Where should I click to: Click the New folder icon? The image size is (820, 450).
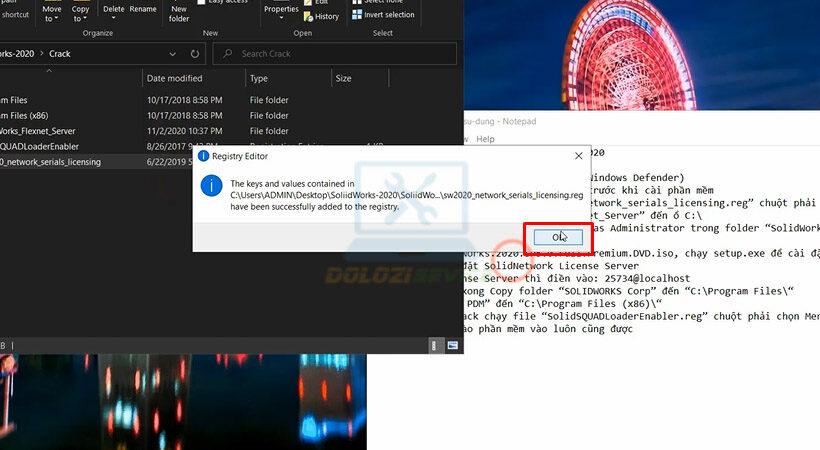179,13
